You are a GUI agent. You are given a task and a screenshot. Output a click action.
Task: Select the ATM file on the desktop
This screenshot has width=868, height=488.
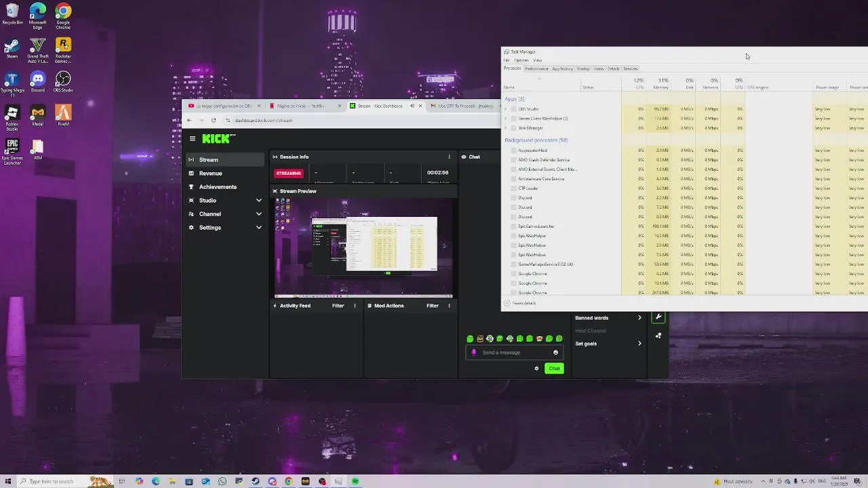click(38, 150)
